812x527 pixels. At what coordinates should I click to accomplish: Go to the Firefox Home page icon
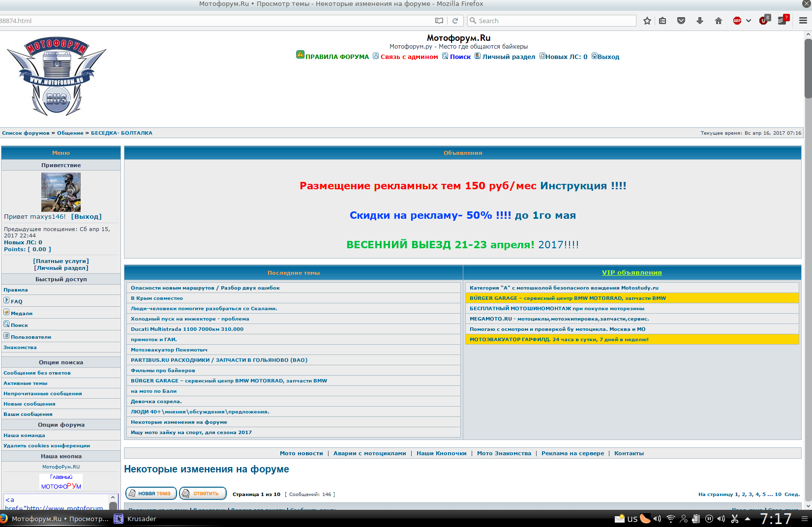(719, 21)
